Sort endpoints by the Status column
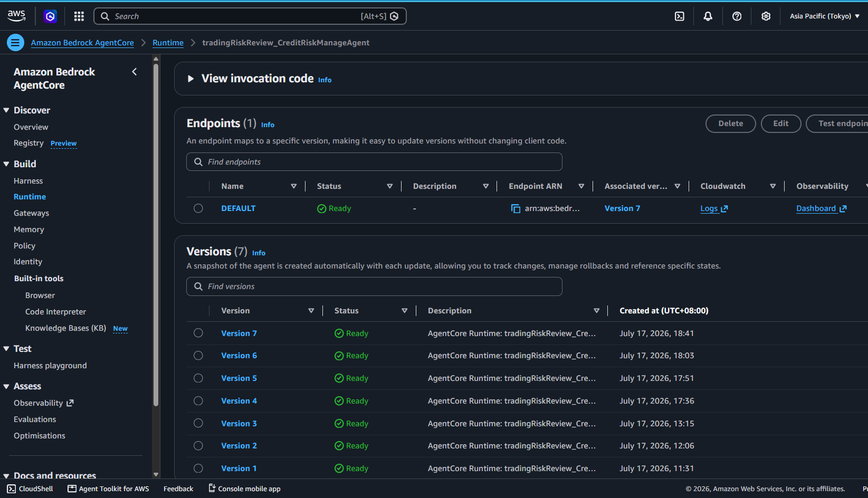868x498 pixels. pos(390,186)
